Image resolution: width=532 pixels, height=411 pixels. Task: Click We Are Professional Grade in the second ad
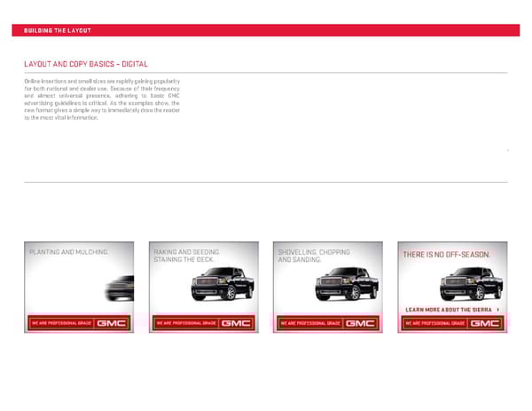(x=185, y=323)
